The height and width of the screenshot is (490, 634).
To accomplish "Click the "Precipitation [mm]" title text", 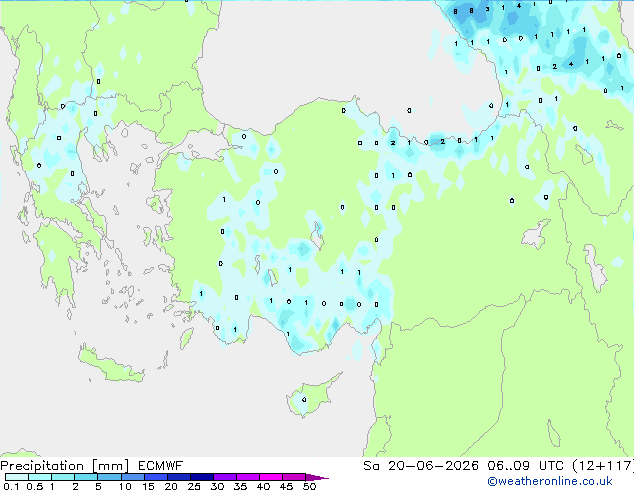I will [65, 466].
